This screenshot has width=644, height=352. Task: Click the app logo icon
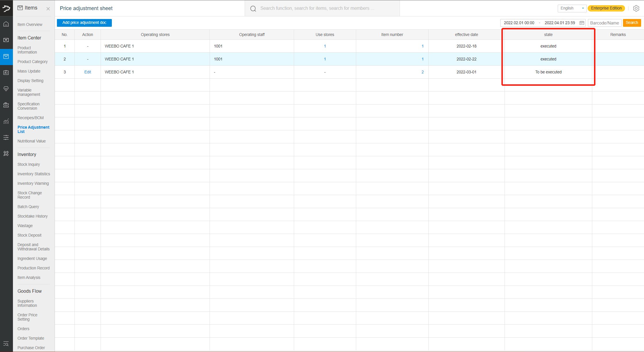point(6,8)
